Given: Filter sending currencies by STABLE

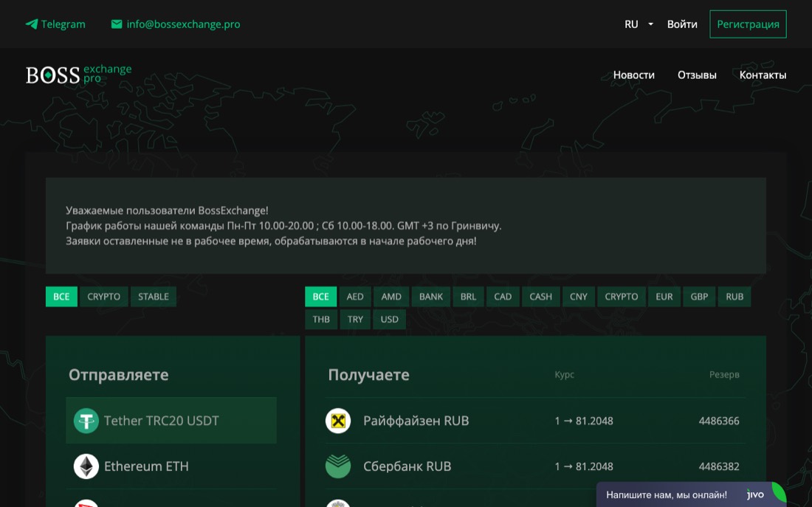Looking at the screenshot, I should coord(154,297).
